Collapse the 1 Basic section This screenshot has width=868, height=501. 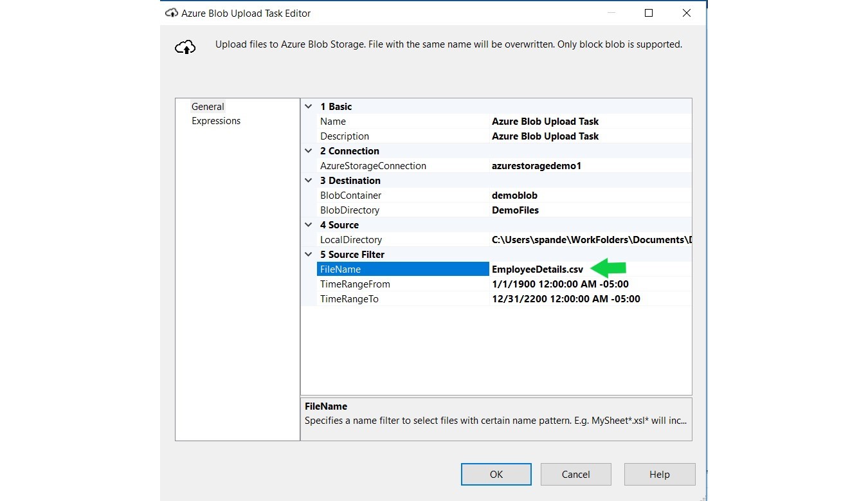(309, 107)
